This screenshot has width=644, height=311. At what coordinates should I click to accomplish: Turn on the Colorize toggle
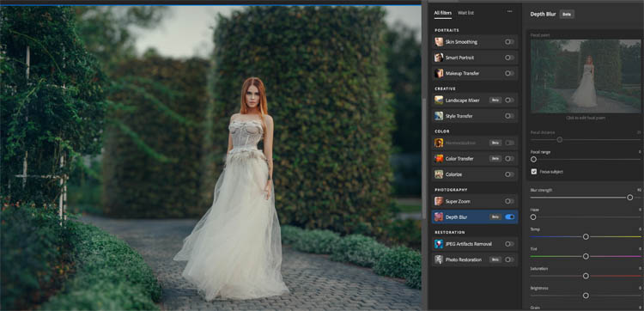(510, 174)
